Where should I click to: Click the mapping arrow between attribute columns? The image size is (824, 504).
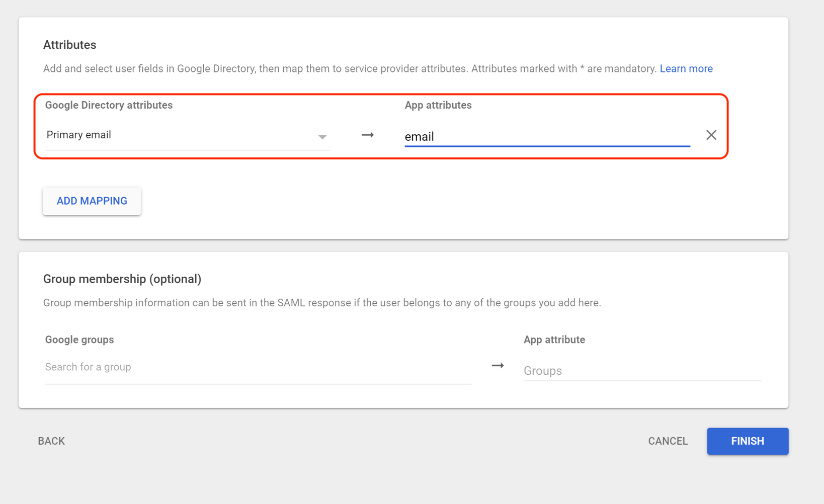(367, 135)
